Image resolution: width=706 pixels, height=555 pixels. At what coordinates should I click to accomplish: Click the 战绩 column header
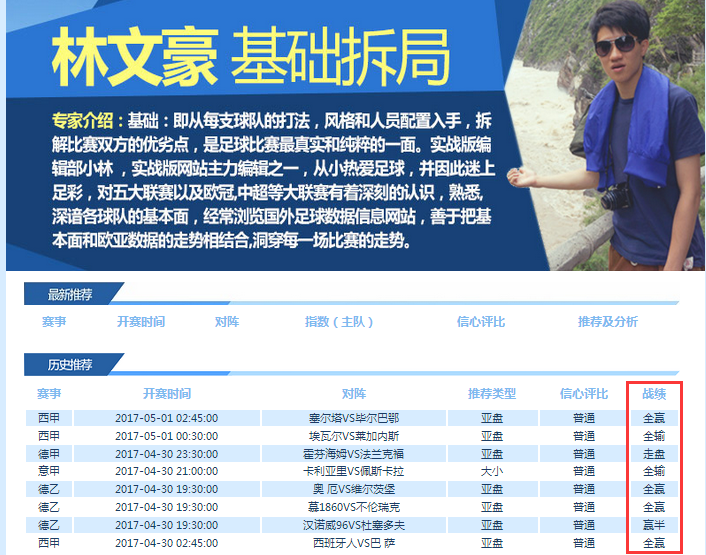coord(654,393)
